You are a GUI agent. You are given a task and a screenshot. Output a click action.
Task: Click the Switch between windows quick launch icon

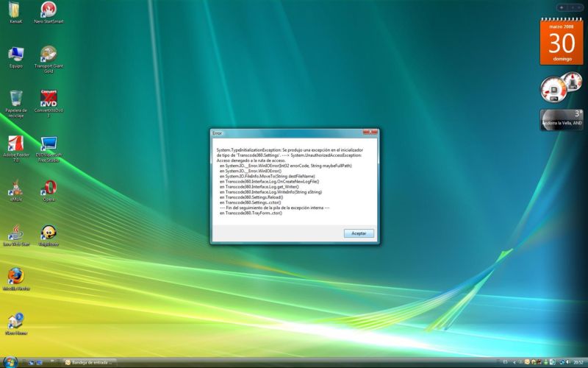(39, 362)
